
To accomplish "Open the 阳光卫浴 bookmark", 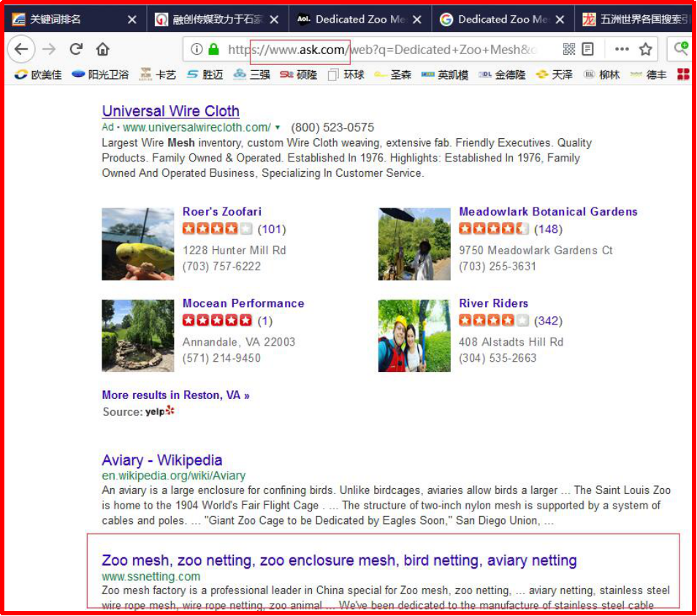I will click(x=102, y=74).
